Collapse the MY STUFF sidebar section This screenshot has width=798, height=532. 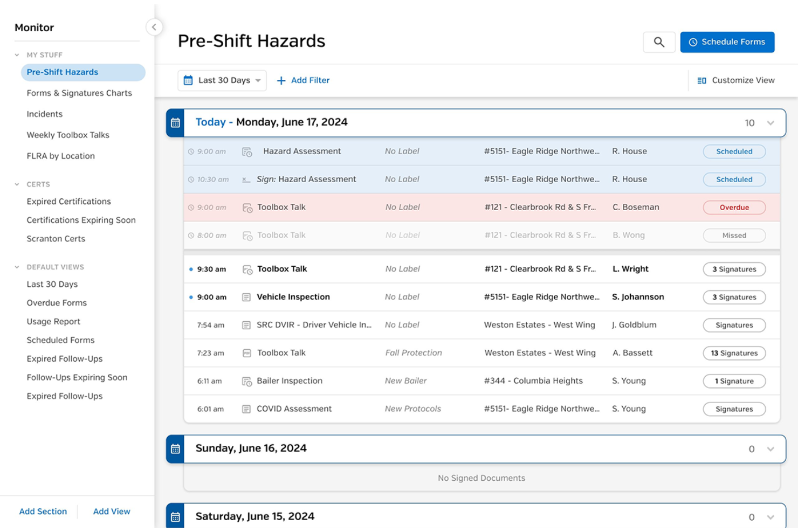[17, 54]
